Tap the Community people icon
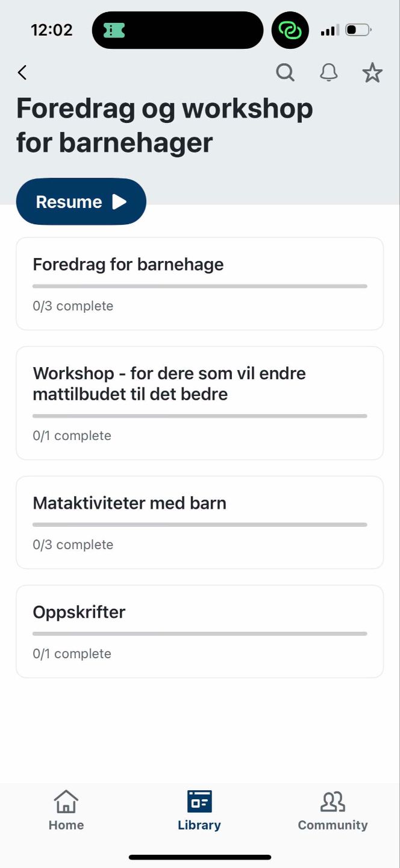The image size is (400, 868). [x=333, y=802]
